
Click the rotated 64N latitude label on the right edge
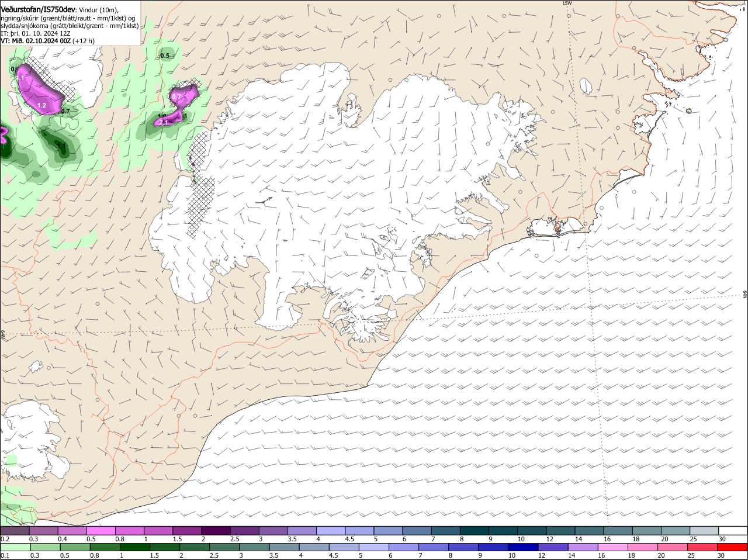[745, 295]
